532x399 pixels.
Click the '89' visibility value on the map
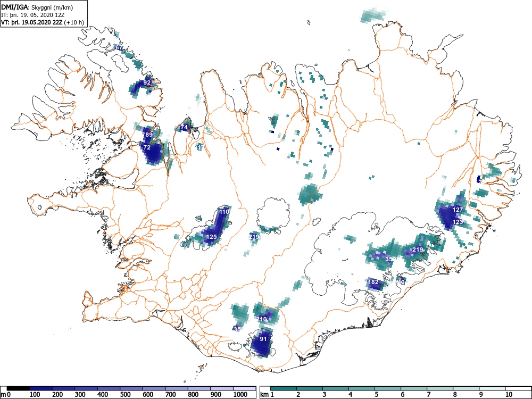point(149,135)
